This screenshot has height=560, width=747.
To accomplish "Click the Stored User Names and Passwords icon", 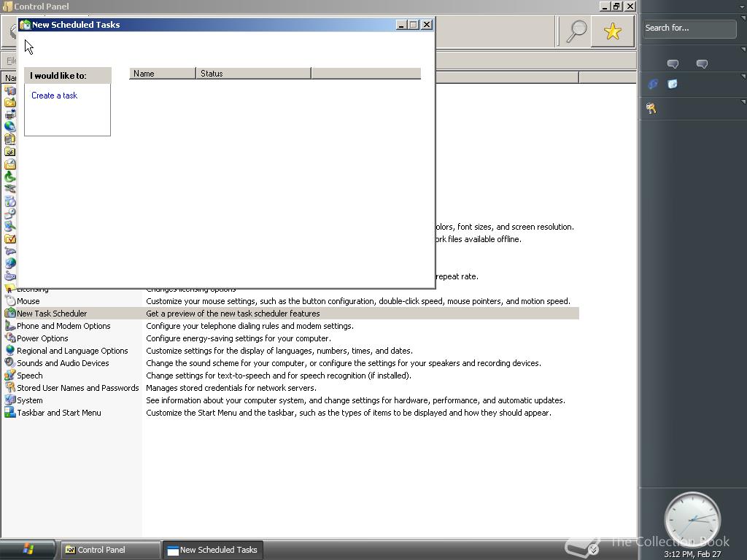I will click(x=10, y=388).
